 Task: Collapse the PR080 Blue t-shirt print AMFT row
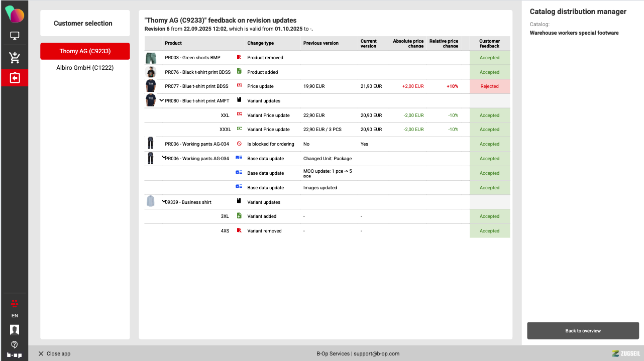(x=161, y=100)
